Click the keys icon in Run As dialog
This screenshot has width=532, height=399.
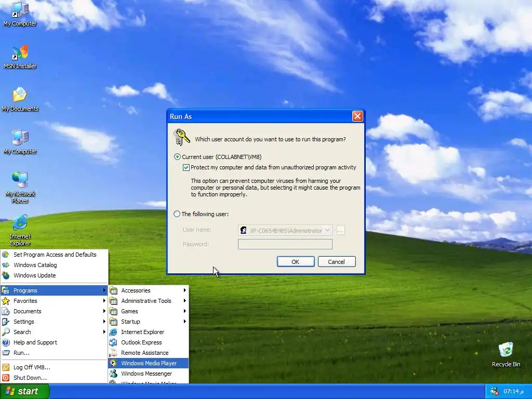181,137
